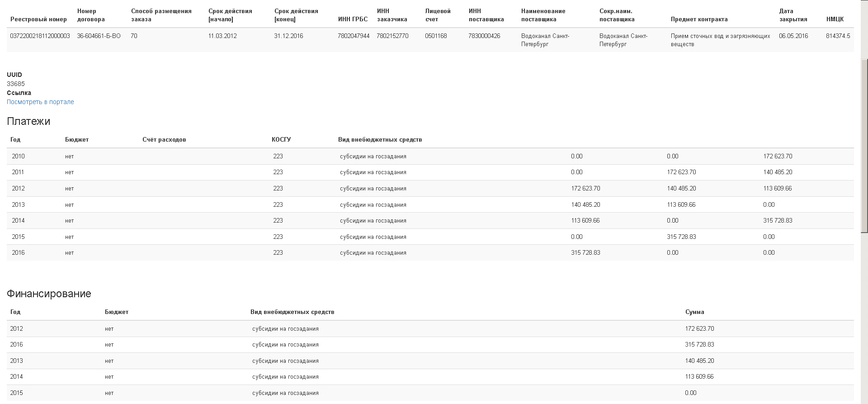Click sum 113 609.66 in Финансирование 2014 row
This screenshot has height=404, width=868.
[699, 376]
